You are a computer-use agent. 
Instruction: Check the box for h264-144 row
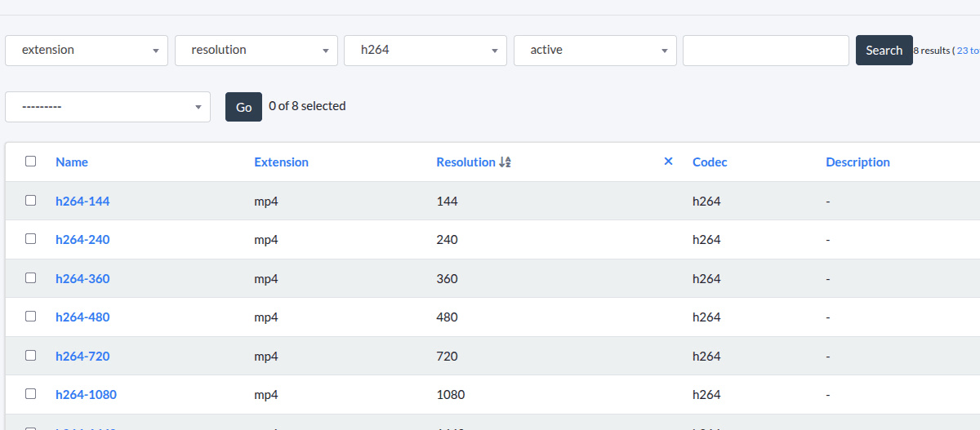coord(31,201)
